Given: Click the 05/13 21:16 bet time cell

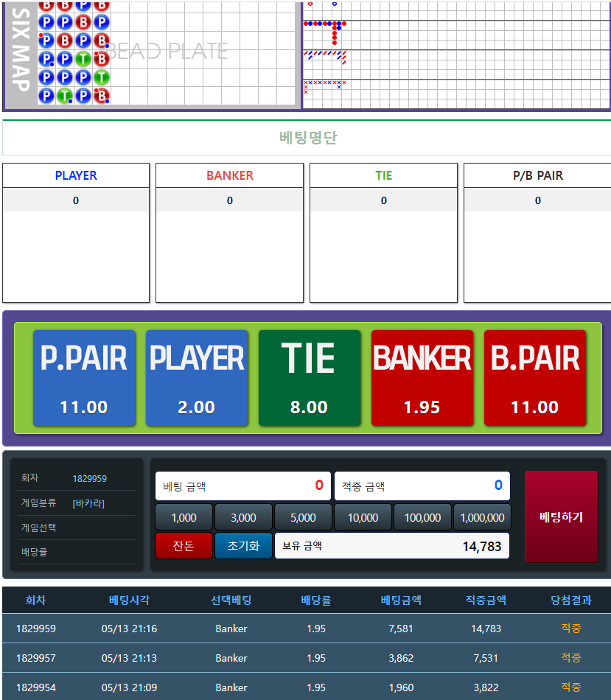Looking at the screenshot, I should click(129, 629).
